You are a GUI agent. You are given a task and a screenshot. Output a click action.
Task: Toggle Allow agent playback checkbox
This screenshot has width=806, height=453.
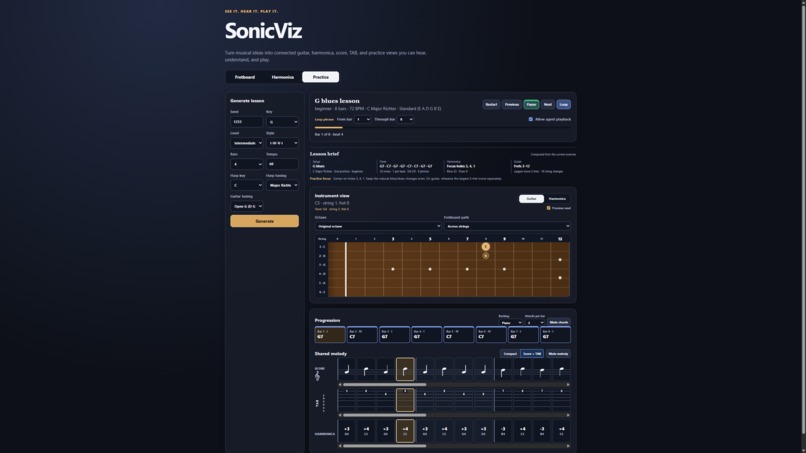point(531,119)
